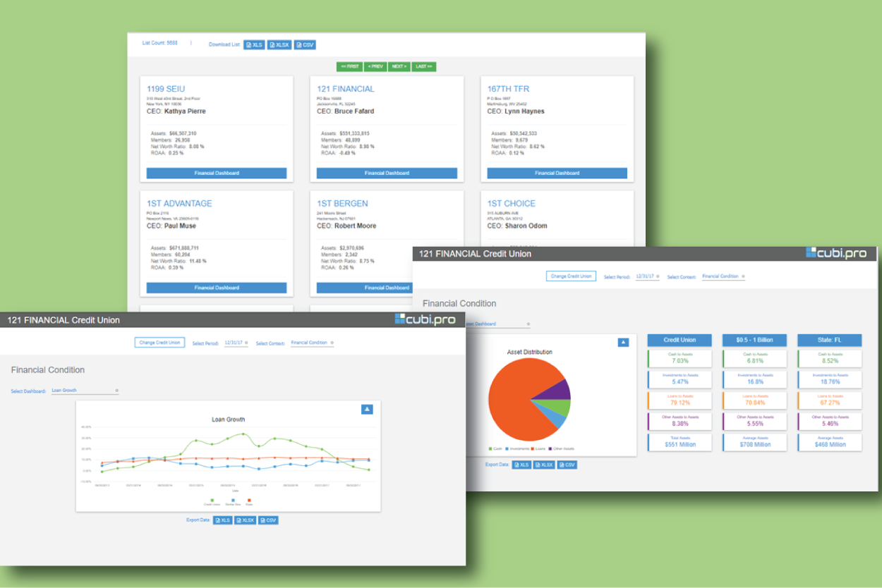The height and width of the screenshot is (588, 882).
Task: Toggle Other Assets series in pie legend
Action: click(x=562, y=448)
